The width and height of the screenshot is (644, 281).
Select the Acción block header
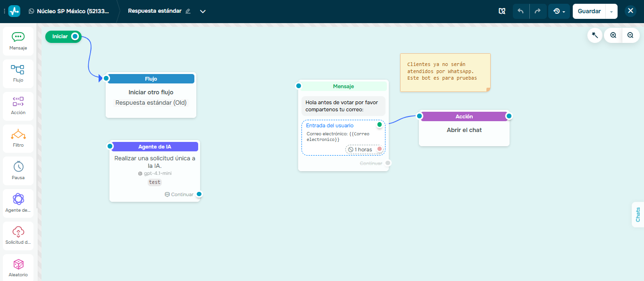pyautogui.click(x=464, y=116)
